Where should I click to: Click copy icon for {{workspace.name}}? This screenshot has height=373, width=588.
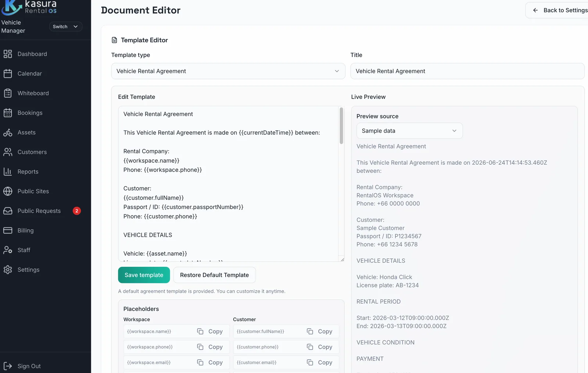[x=200, y=331]
